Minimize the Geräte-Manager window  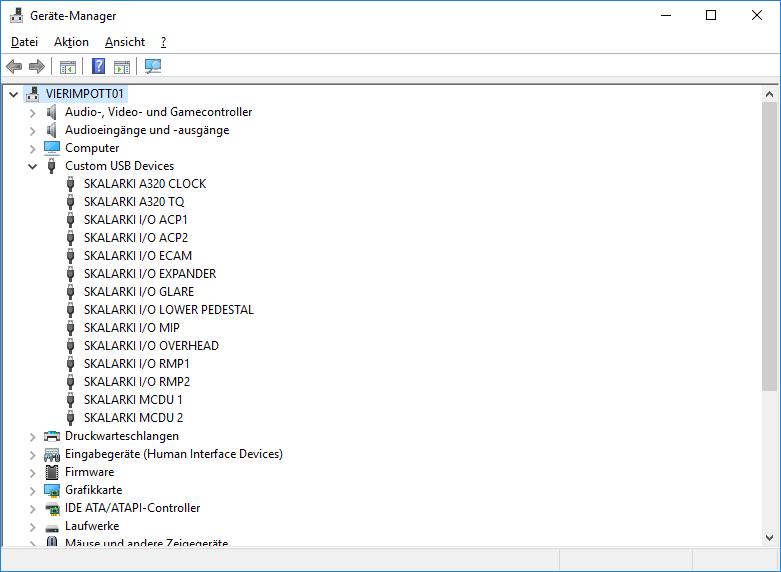click(x=665, y=15)
